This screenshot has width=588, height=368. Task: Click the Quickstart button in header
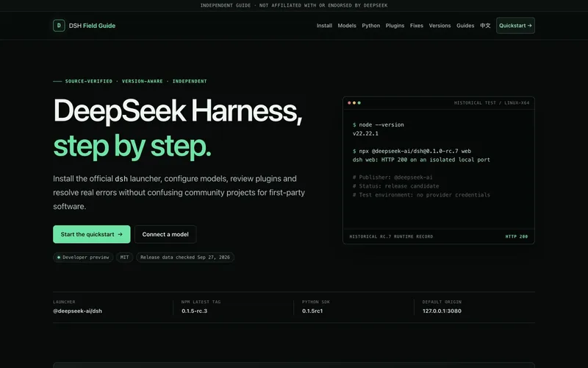[516, 26]
